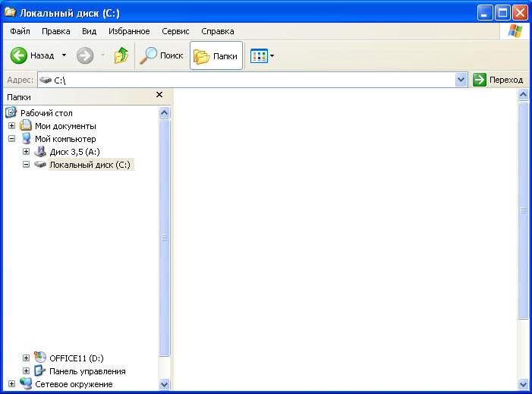Viewport: 532px width, 394px height.
Task: Close the Папки side pane
Action: click(x=159, y=95)
